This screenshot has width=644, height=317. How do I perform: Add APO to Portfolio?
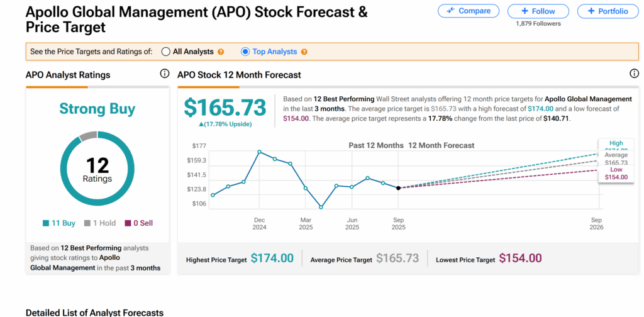[608, 11]
